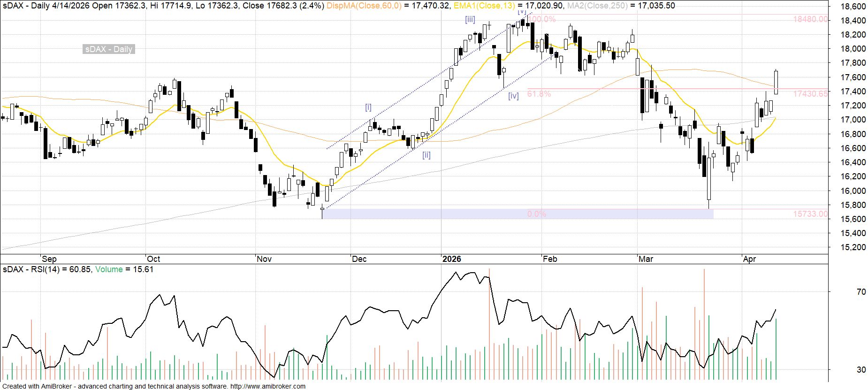The width and height of the screenshot is (868, 390).
Task: Click the DispMA(Close,60,0) indicator title
Action: 364,6
